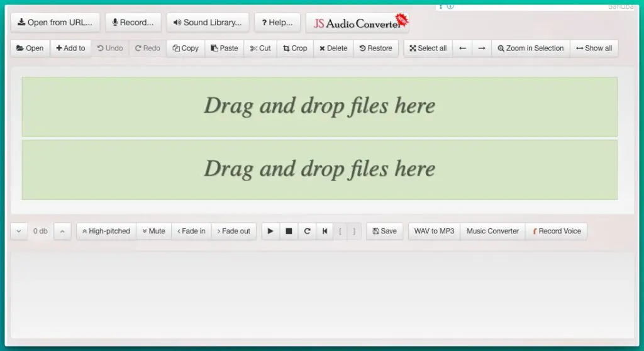
Task: Crop the selected audio
Action: coord(295,48)
